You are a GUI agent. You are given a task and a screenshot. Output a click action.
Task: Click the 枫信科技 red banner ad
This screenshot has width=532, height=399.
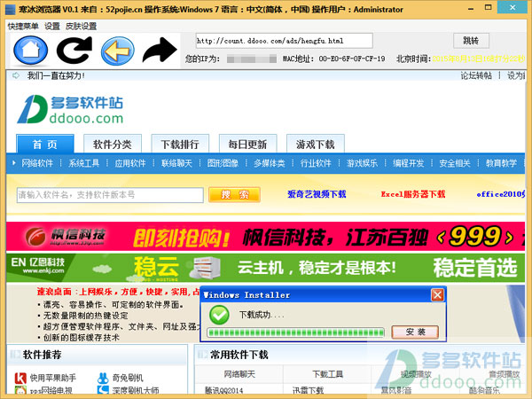(265, 237)
